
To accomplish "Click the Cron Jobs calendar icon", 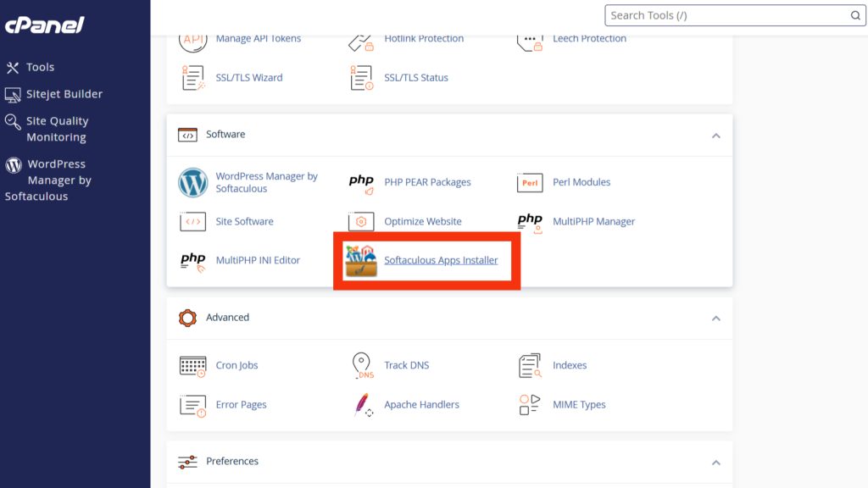I will pyautogui.click(x=193, y=366).
